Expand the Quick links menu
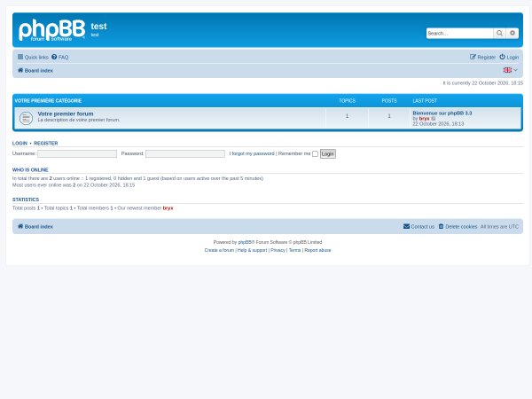The width and height of the screenshot is (532, 399). point(34,57)
